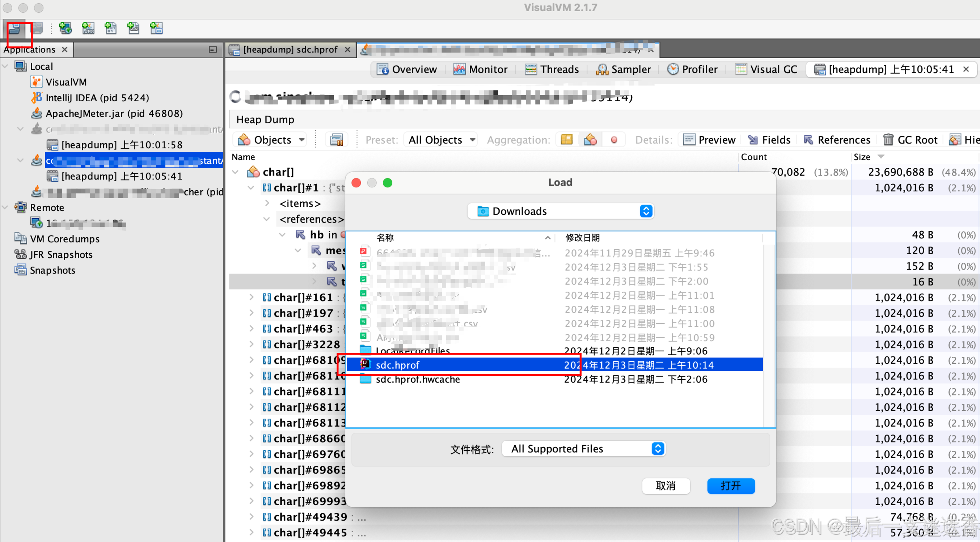Toggle the aggregation by classes icon
Image resolution: width=980 pixels, height=542 pixels.
point(590,140)
